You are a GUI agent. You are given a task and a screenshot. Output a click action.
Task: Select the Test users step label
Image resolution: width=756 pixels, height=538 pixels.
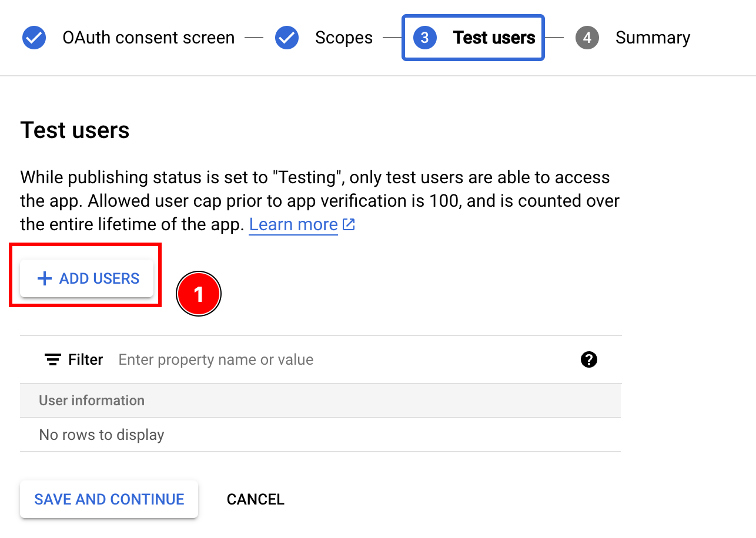[494, 38]
